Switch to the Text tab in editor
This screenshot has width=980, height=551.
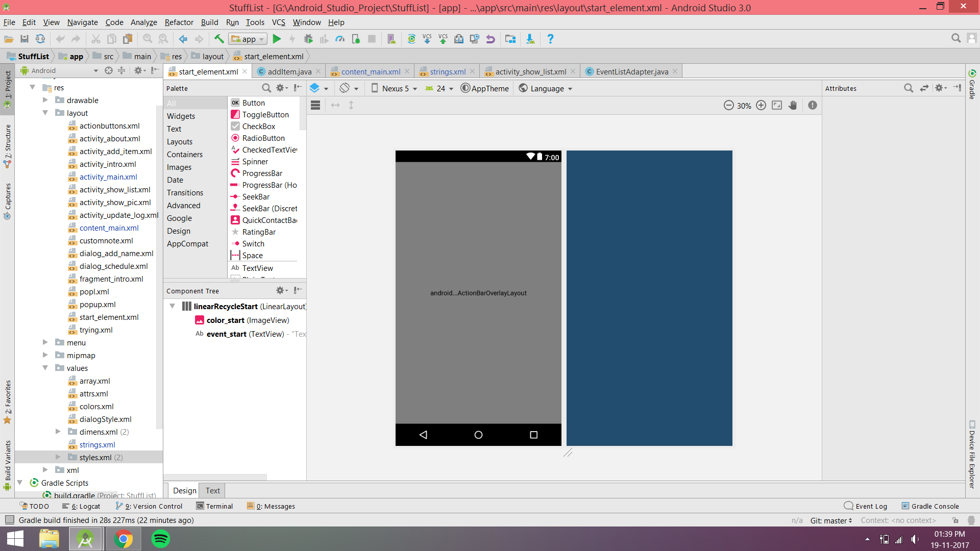pos(213,490)
